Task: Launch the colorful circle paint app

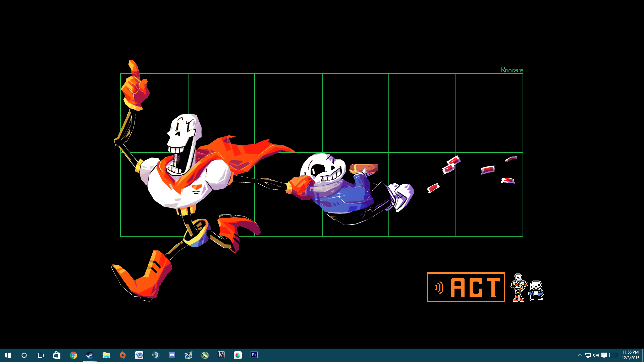Action: (237, 355)
